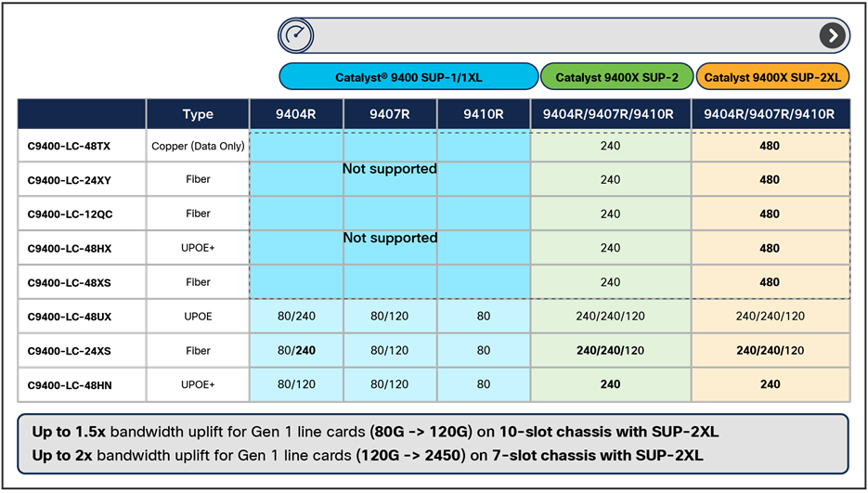
Task: Click the lower Not supported label
Action: [x=390, y=238]
